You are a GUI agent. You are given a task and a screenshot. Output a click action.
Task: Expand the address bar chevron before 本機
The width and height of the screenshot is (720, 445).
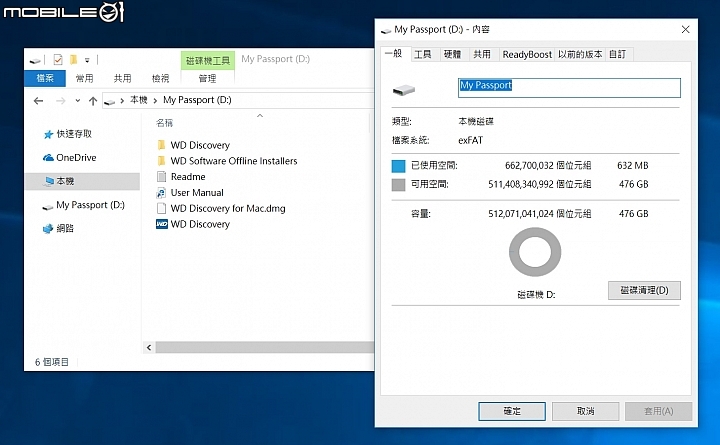[122, 101]
